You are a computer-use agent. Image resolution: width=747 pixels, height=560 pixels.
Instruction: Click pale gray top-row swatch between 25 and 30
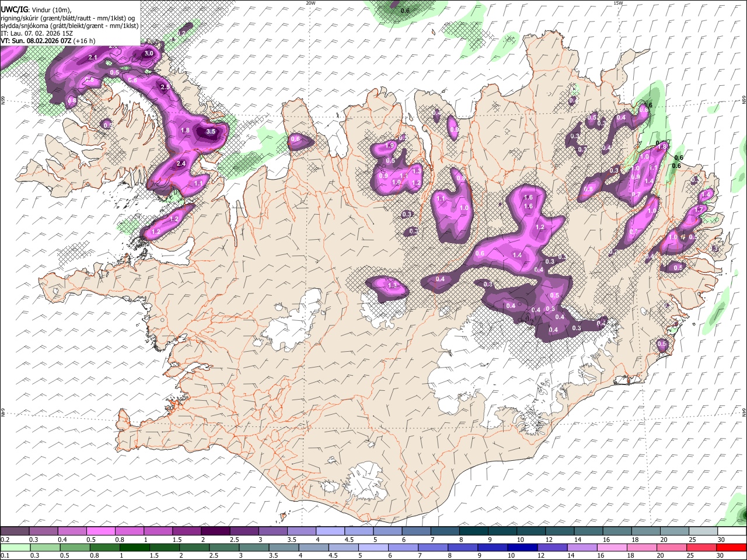pyautogui.click(x=703, y=531)
